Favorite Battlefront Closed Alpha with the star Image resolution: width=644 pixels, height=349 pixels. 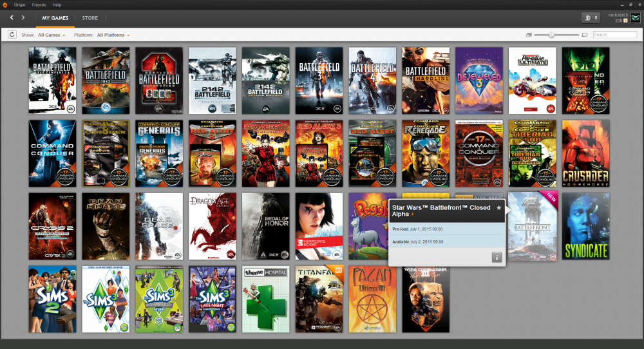[498, 208]
